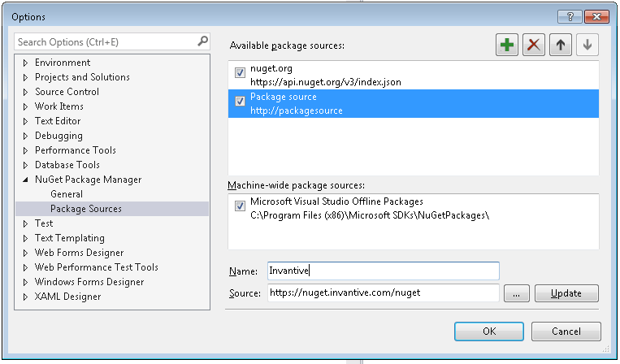Expand the Text Templating node

pyautogui.click(x=25, y=238)
